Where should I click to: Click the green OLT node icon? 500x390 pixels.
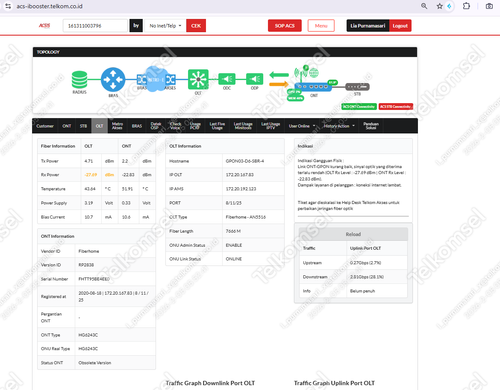point(198,79)
